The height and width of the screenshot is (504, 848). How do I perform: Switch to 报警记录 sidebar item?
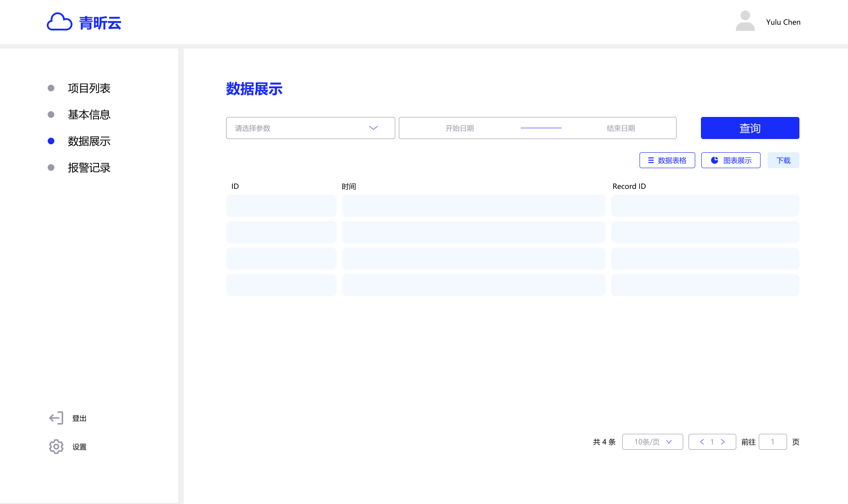click(89, 168)
